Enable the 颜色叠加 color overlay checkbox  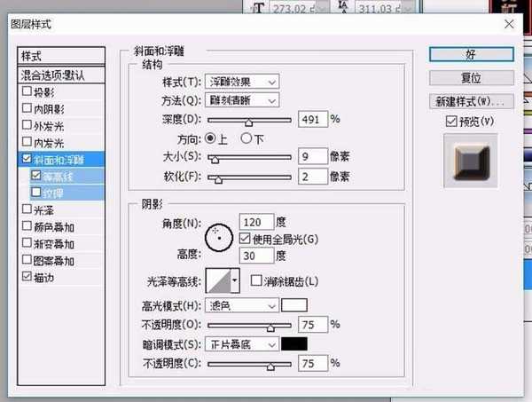pyautogui.click(x=27, y=225)
